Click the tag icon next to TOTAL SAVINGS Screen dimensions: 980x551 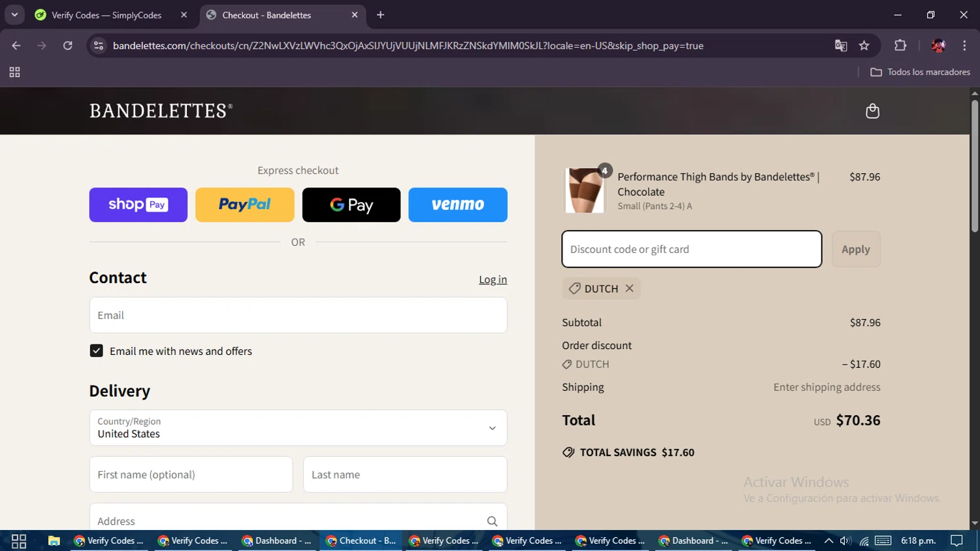568,452
